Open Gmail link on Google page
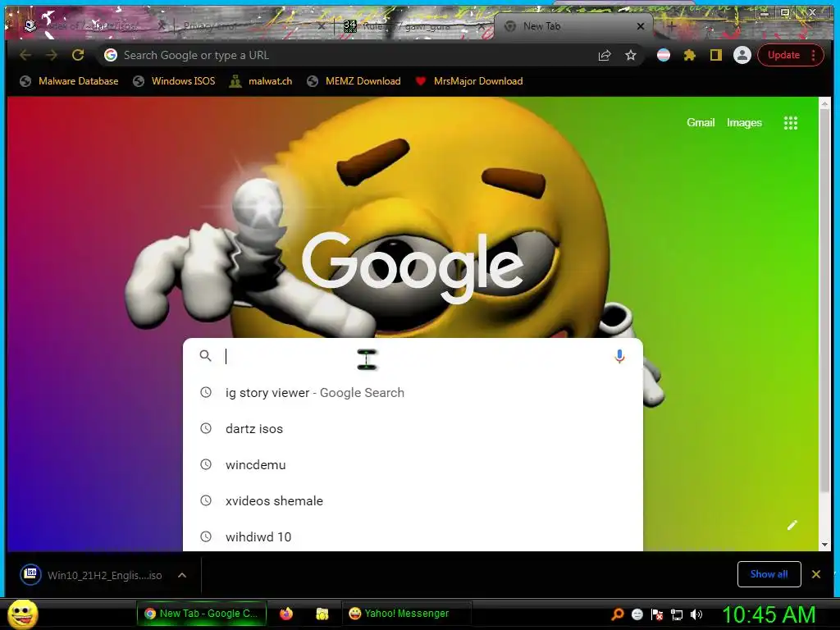The width and height of the screenshot is (840, 630). [701, 123]
